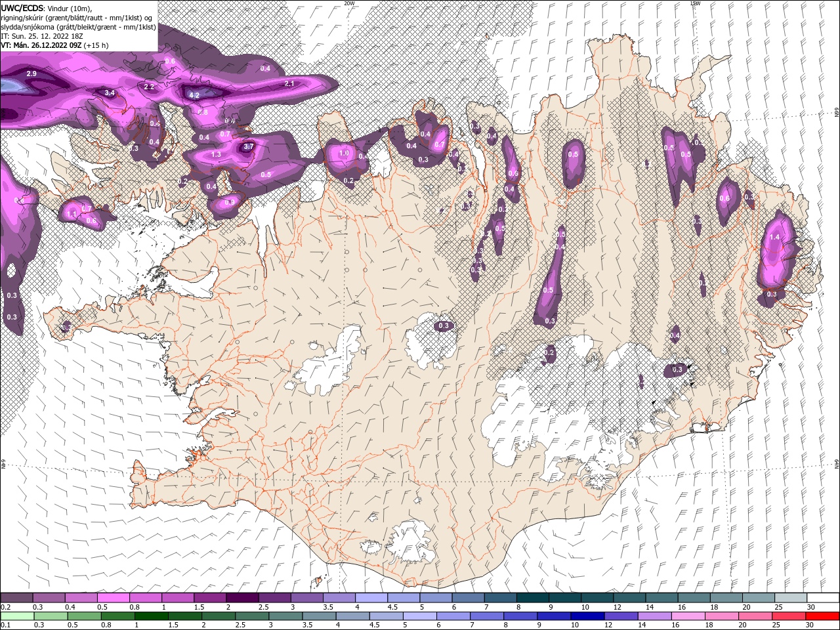This screenshot has width=840, height=630.
Task: Click the 2.2 precipitation value label
Action: coord(149,87)
